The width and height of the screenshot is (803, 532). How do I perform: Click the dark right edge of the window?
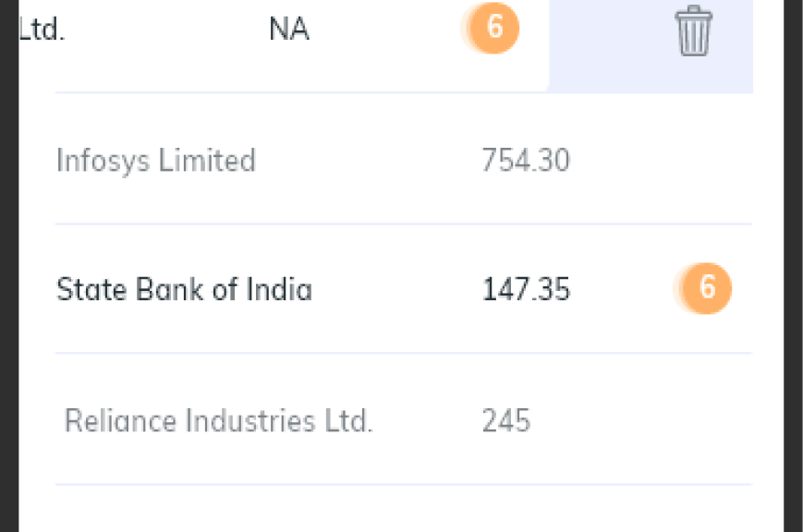click(x=793, y=266)
